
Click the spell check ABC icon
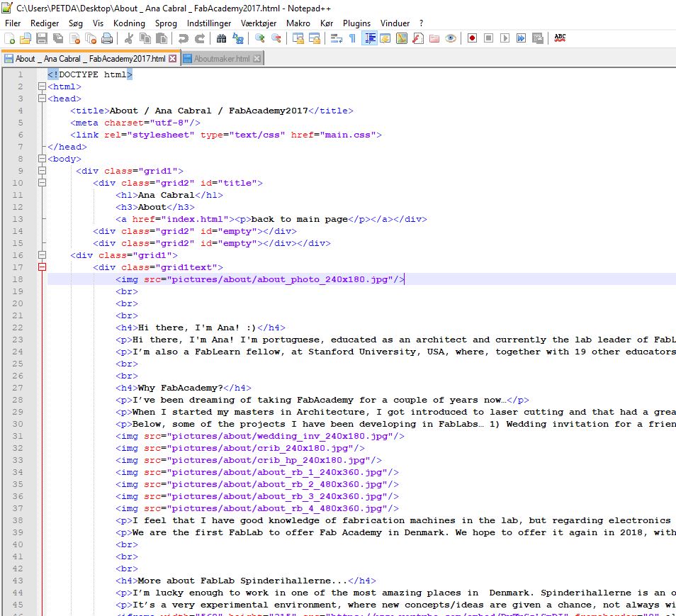tap(560, 38)
